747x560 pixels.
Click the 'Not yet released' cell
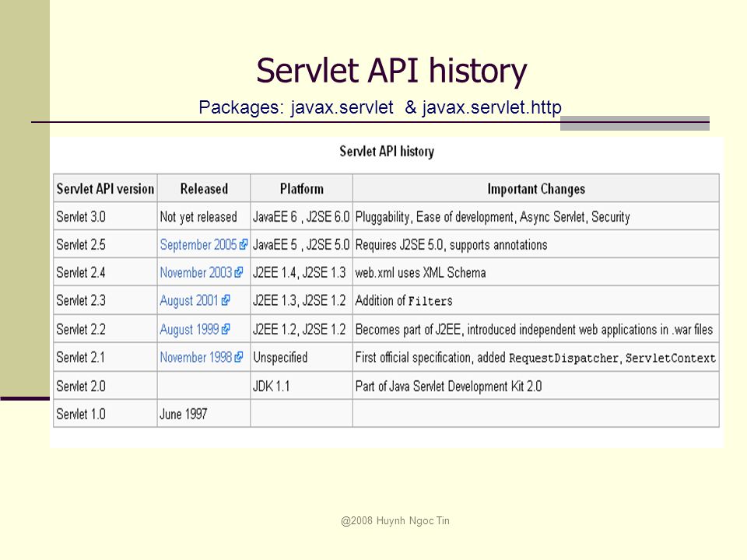[x=204, y=217]
